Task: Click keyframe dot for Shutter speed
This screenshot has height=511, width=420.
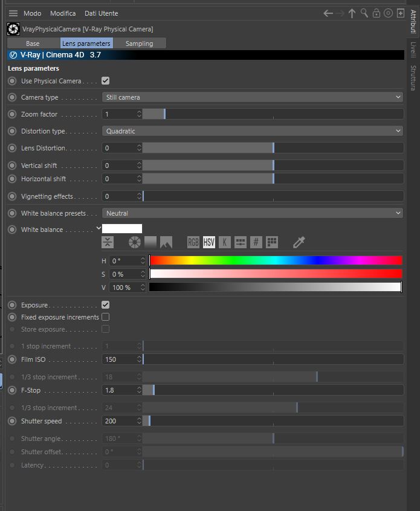Action: (x=12, y=421)
